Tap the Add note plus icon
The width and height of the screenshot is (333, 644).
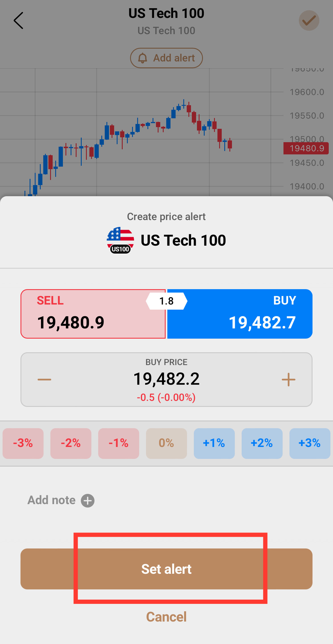(88, 501)
